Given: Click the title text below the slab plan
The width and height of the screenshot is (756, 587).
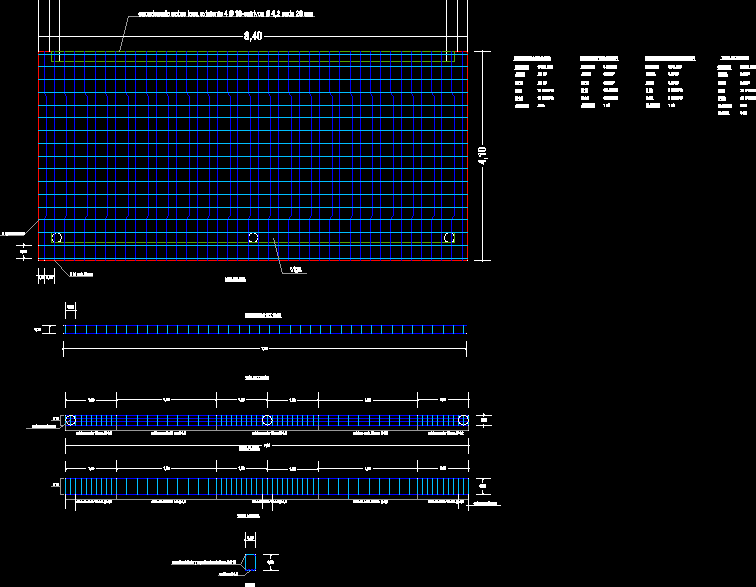Looking at the screenshot, I should [x=236, y=280].
